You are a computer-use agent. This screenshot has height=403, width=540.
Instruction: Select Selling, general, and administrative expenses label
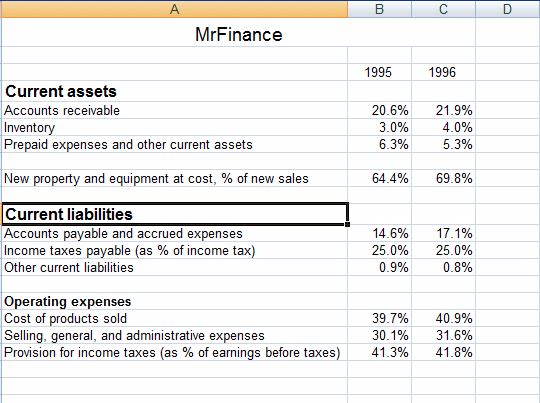(175, 335)
